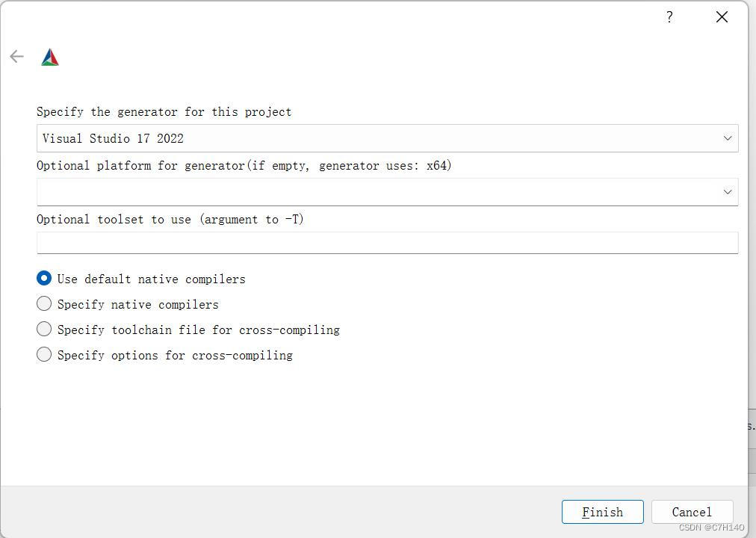
Task: Click the Cancel button
Action: coord(691,512)
